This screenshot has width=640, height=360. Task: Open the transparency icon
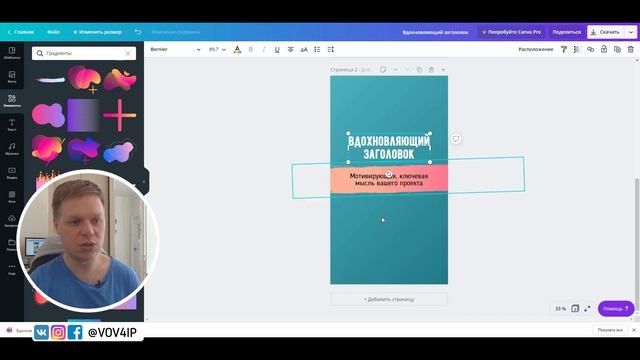577,49
